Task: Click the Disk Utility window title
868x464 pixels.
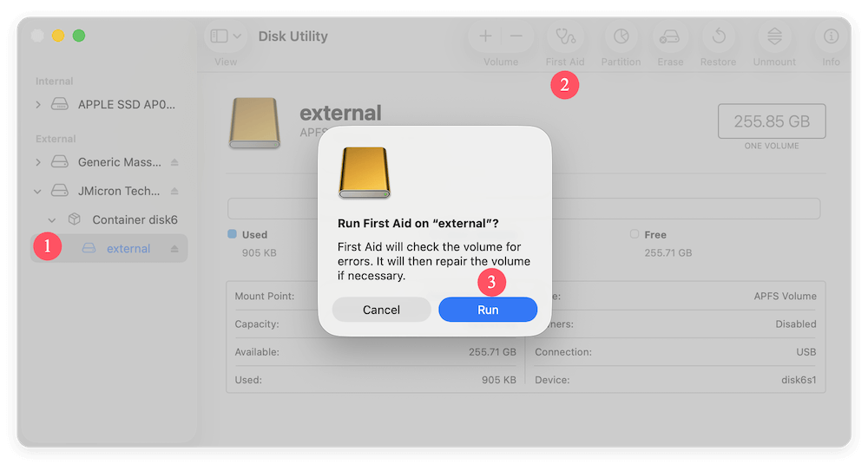Action: [x=293, y=36]
